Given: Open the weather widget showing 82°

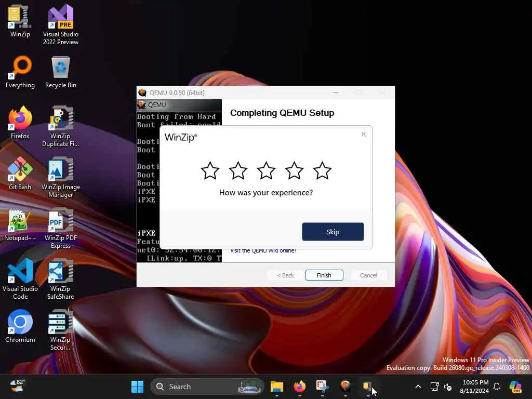Looking at the screenshot, I should 17,386.
